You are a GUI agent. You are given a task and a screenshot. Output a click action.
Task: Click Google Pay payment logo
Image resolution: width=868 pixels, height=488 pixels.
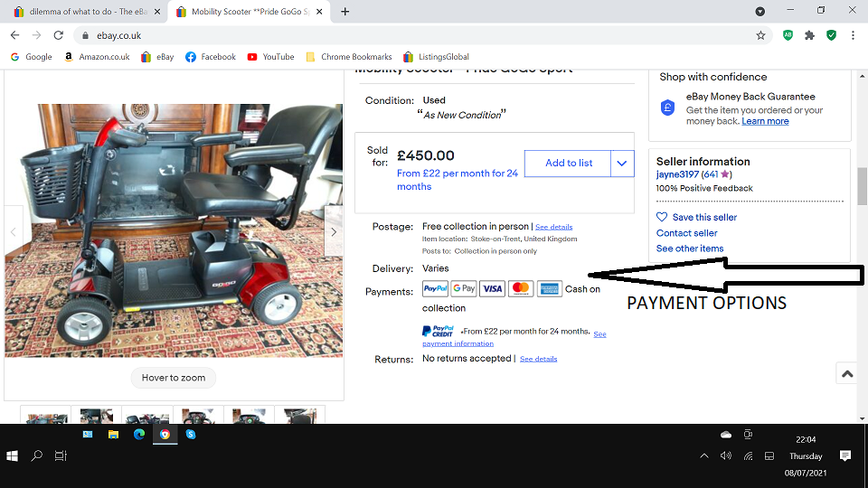464,288
